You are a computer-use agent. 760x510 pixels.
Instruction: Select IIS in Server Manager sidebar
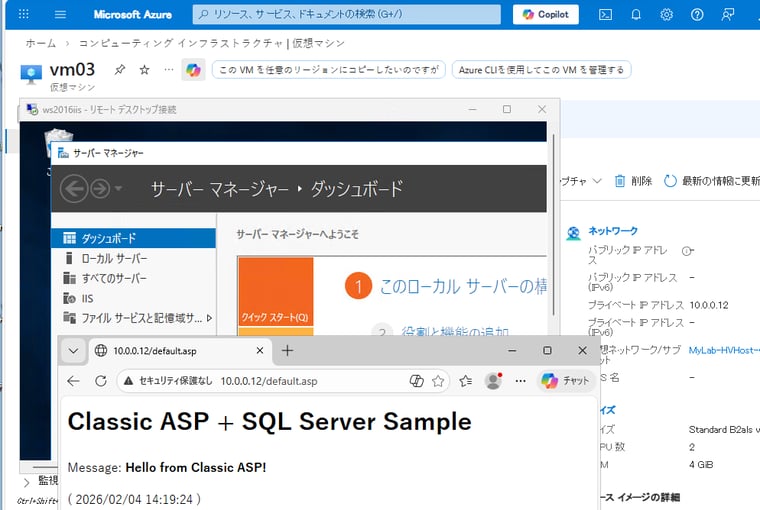[x=133, y=298]
